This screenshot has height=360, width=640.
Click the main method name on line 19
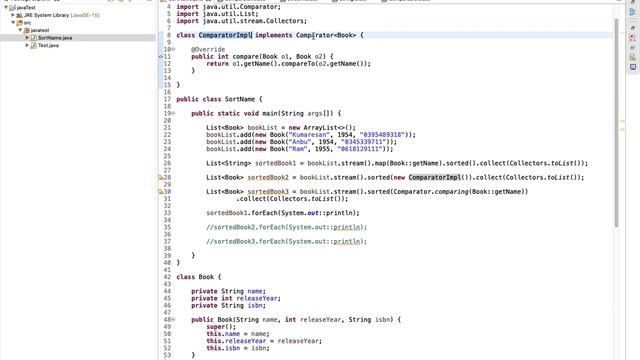point(270,113)
